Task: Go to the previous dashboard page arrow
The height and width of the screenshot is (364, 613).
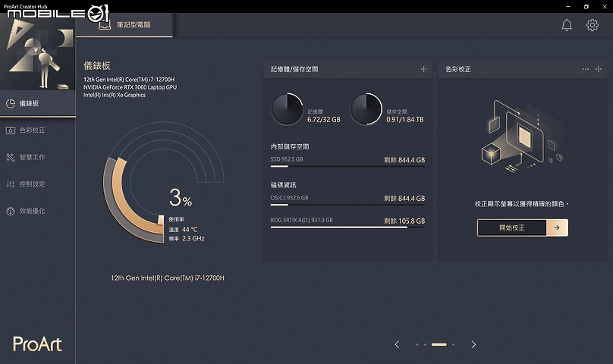Action: (397, 344)
